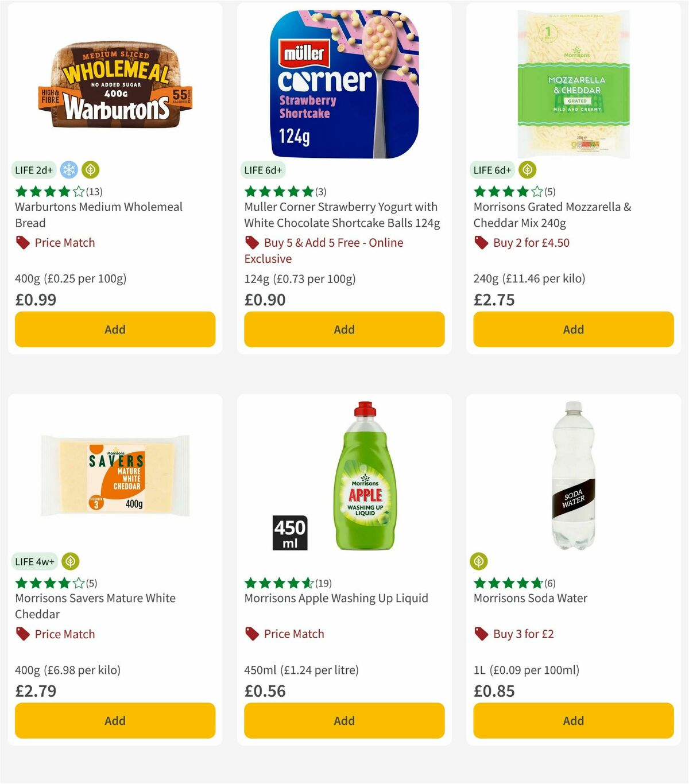689x784 pixels.
Task: Click the Price Match tag icon under Warburtons bread
Action: [x=22, y=243]
